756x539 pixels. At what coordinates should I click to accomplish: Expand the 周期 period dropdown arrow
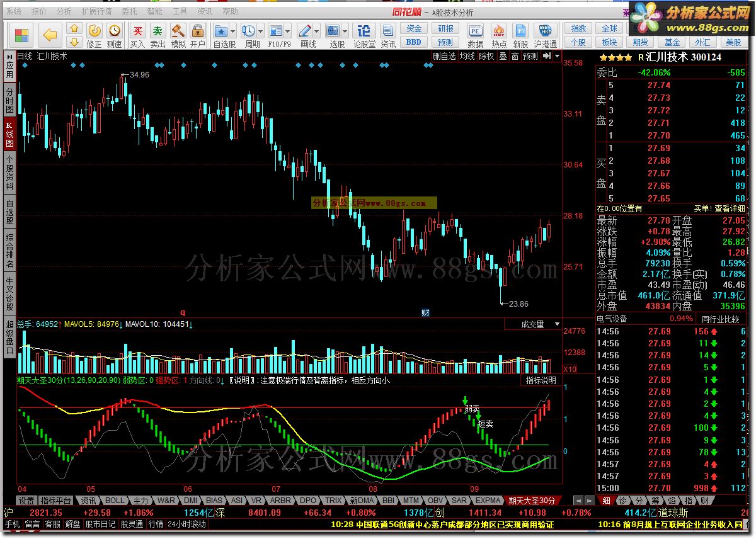(x=260, y=31)
